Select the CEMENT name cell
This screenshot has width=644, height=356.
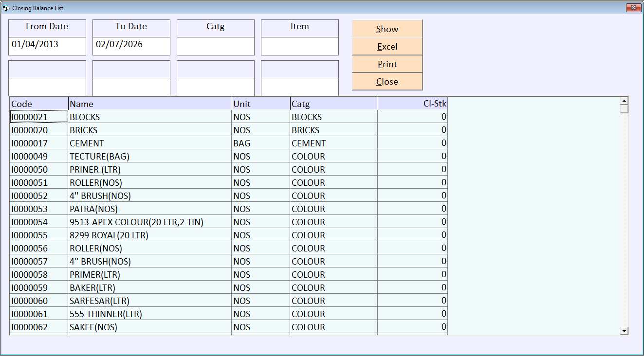click(150, 143)
